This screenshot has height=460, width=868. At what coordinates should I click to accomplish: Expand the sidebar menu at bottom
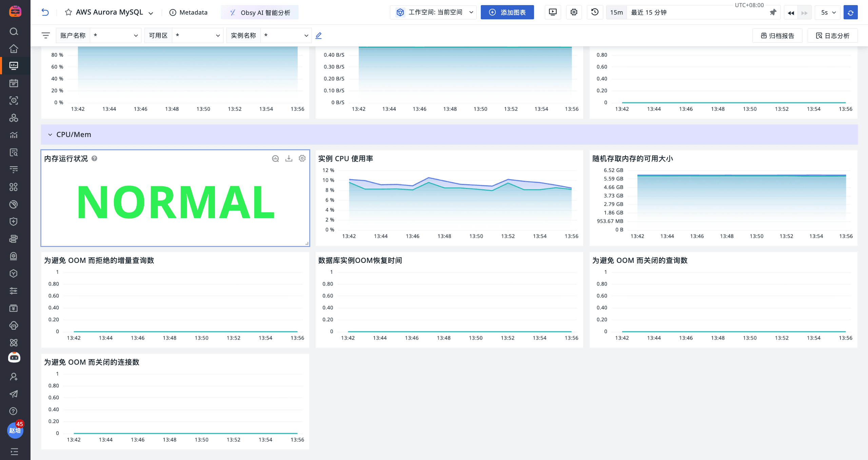pyautogui.click(x=14, y=452)
